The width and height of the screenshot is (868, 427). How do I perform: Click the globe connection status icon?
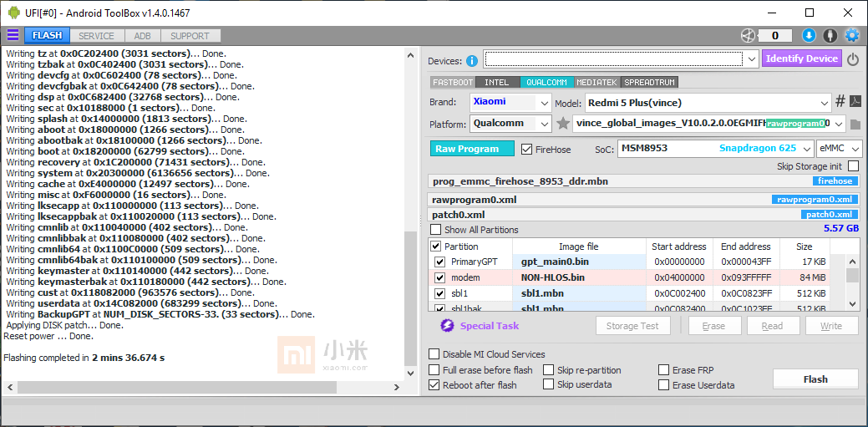748,35
